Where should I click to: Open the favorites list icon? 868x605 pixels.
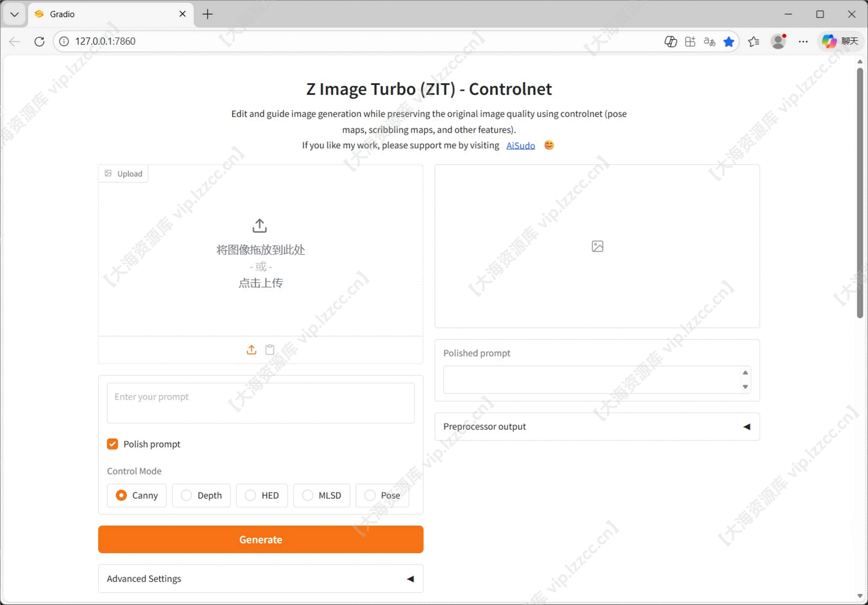coord(754,41)
